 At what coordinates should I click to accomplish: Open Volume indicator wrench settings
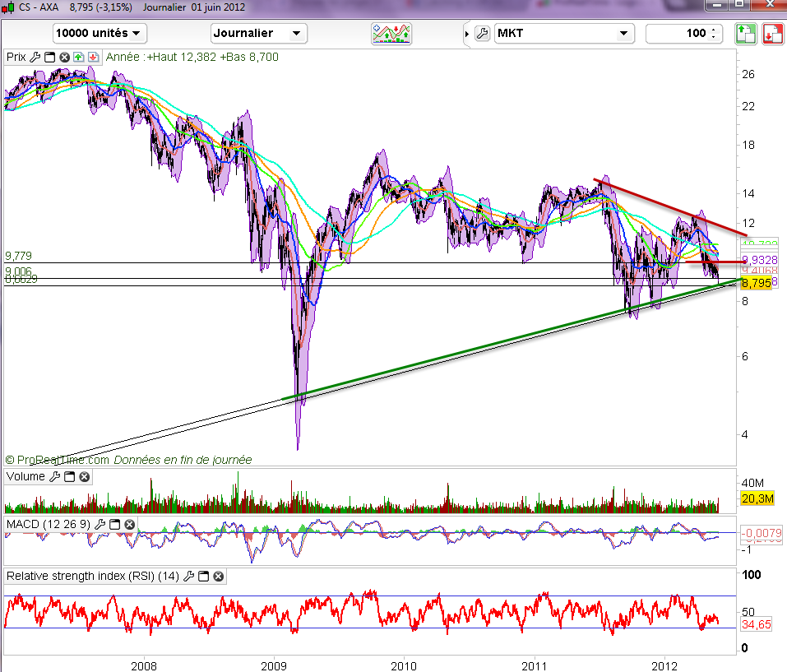[55, 476]
